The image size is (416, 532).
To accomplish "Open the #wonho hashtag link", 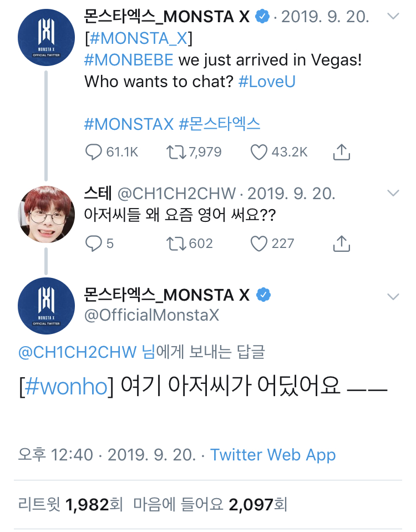I will (65, 387).
